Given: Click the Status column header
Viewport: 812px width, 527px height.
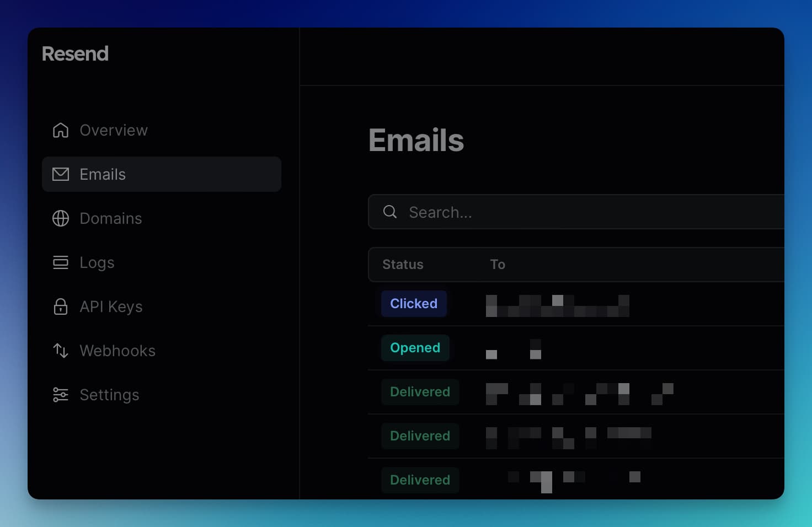Looking at the screenshot, I should click(402, 265).
